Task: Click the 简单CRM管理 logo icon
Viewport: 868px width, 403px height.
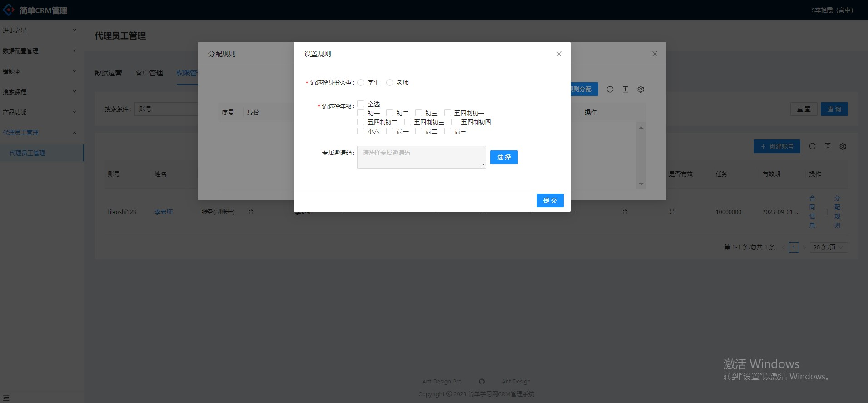Action: click(x=9, y=10)
